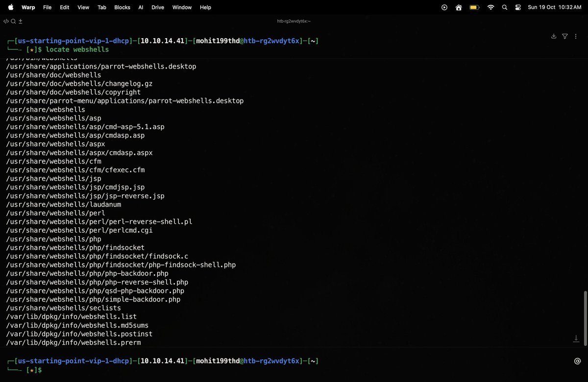This screenshot has width=588, height=382.
Task: Open the block's three-dot more menu
Action: [576, 36]
